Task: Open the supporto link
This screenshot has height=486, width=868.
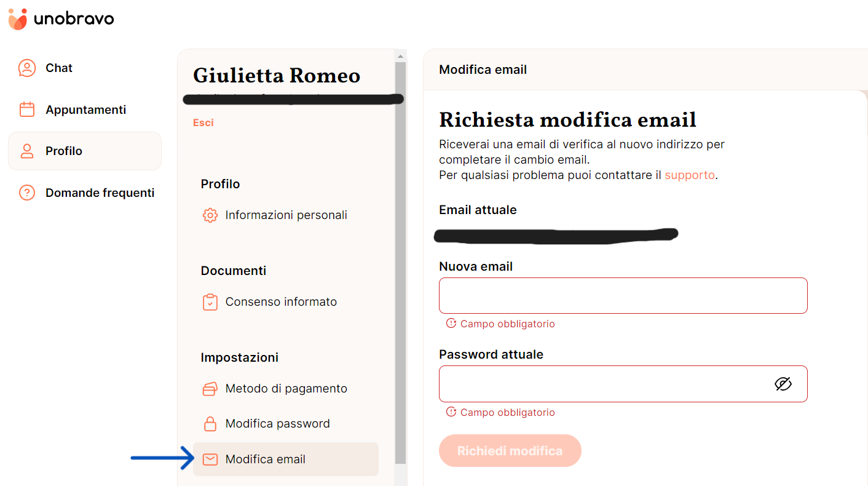Action: click(689, 175)
